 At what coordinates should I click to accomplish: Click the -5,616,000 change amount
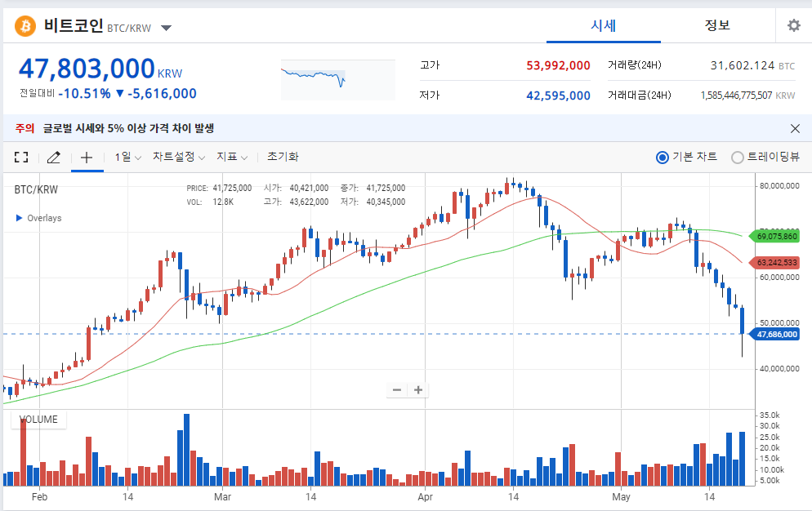162,94
